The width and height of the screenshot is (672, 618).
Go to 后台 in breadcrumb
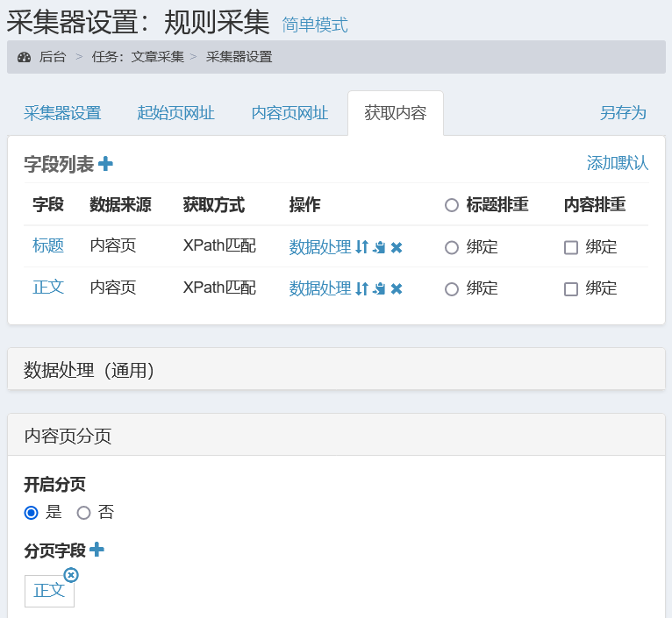tap(53, 56)
